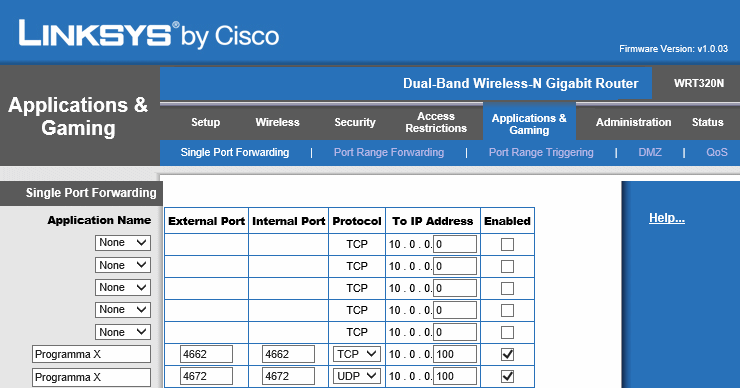Screen dimensions: 740x388
Task: Click the Single Port Forwarding section heading
Action: pos(91,193)
